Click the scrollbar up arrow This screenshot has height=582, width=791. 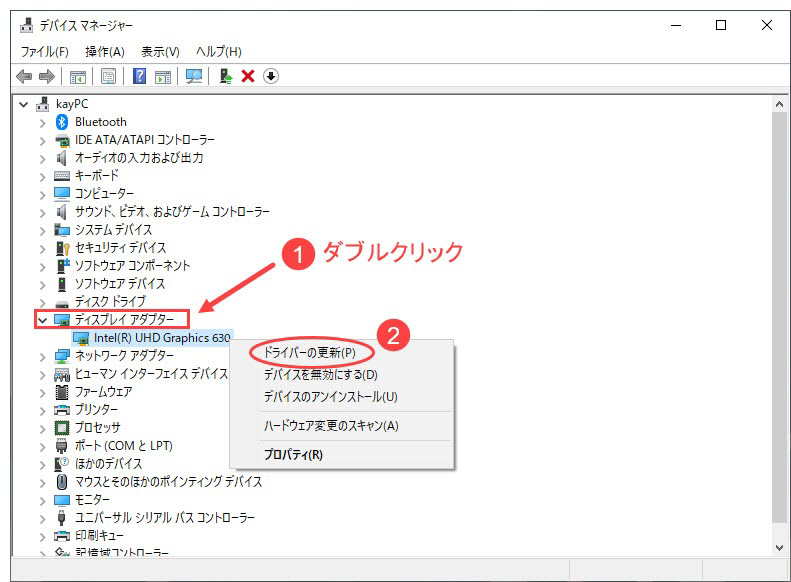click(x=779, y=104)
